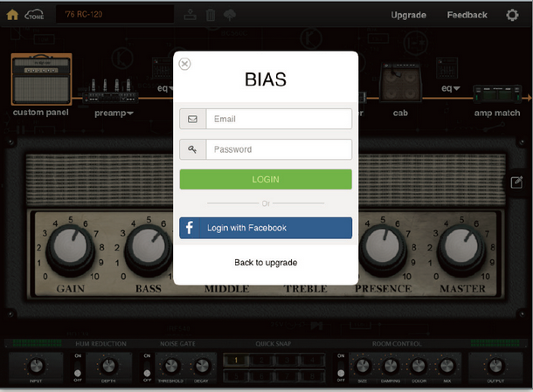Select the amp match module

(497, 93)
